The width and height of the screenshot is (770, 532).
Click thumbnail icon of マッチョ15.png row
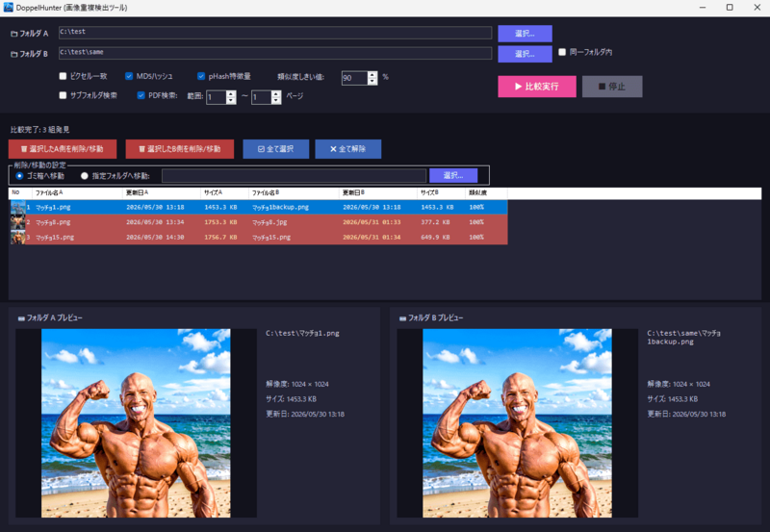tap(17, 237)
